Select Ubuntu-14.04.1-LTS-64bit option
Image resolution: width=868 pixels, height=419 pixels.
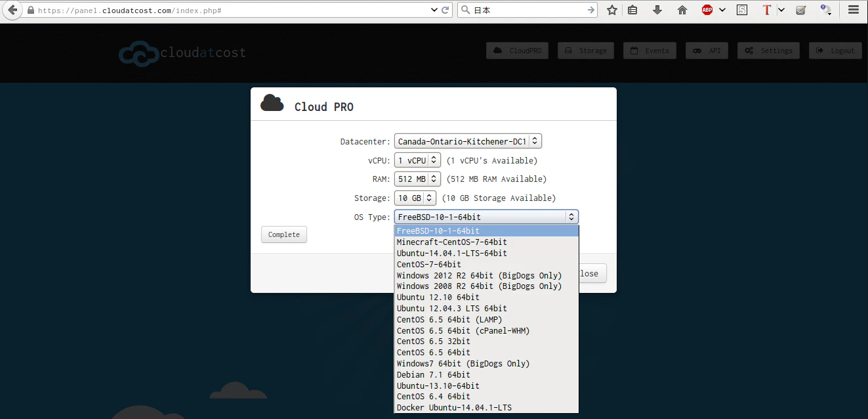pos(486,254)
